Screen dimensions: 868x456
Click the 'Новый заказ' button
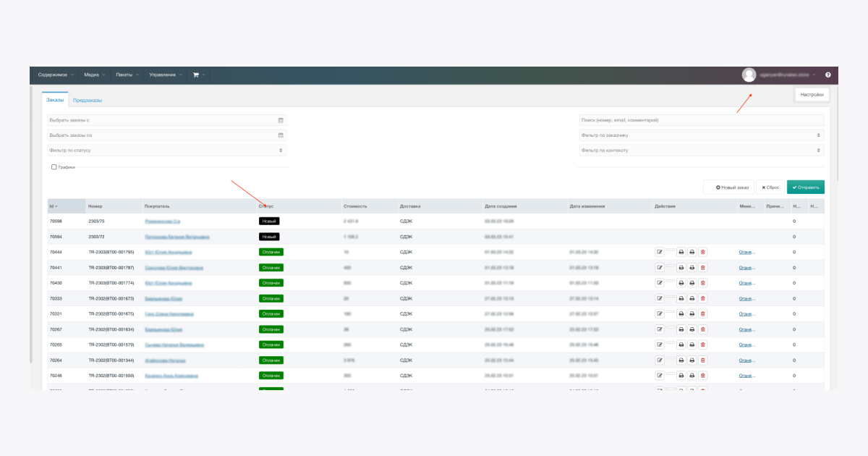[729, 187]
